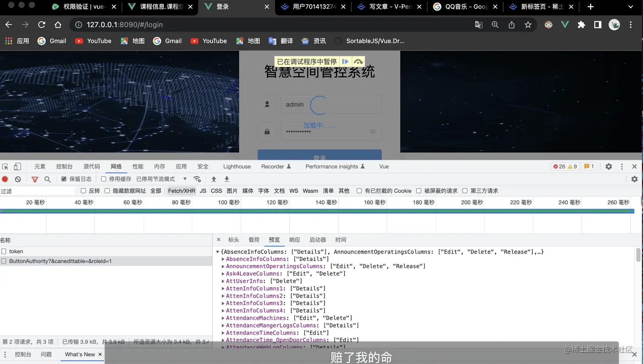Toggle the request filter funnel

point(34,179)
